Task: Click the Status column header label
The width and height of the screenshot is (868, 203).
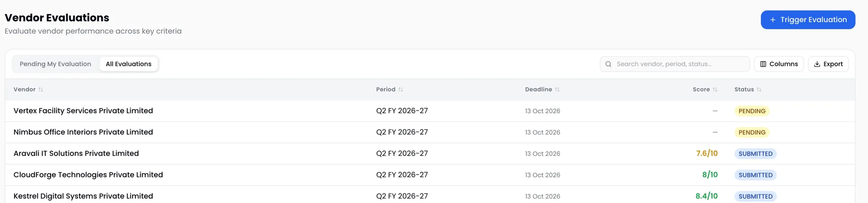Action: click(x=744, y=89)
